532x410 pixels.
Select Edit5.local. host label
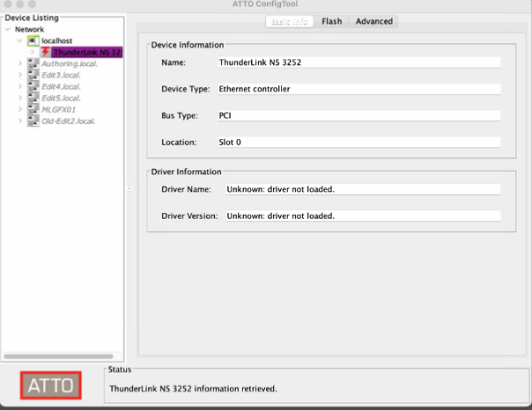[x=61, y=99]
